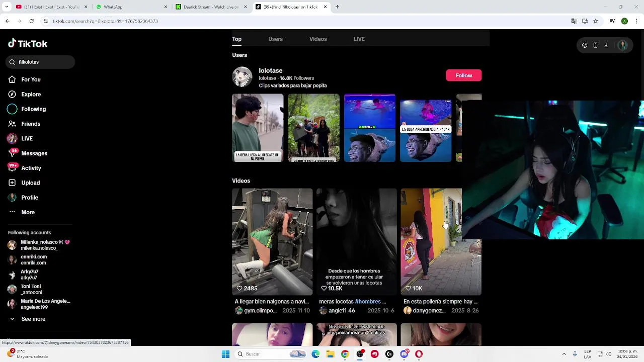Open the Activity notifications
This screenshot has width=644, height=362.
[x=25, y=168]
